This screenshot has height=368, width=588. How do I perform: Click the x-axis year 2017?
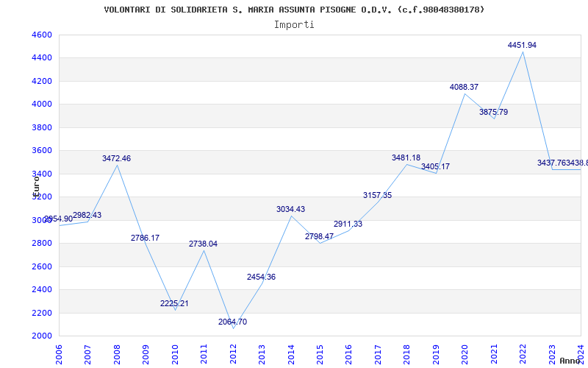point(378,354)
